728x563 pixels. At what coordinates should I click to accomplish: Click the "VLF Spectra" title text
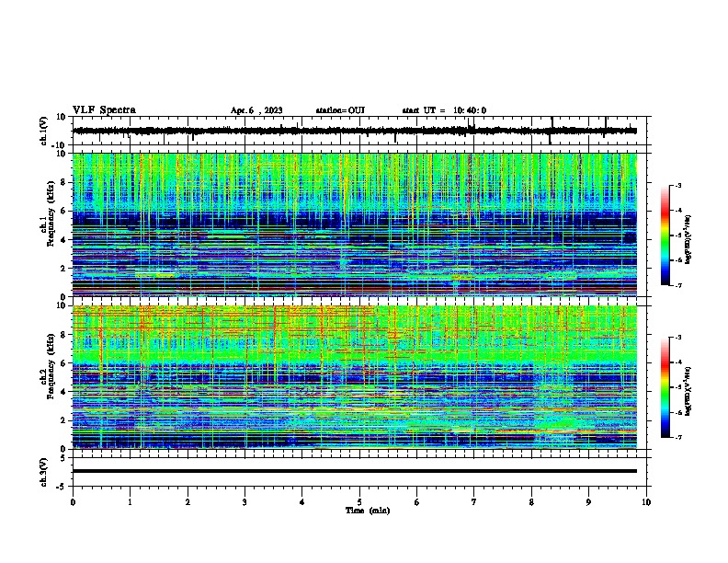[104, 110]
